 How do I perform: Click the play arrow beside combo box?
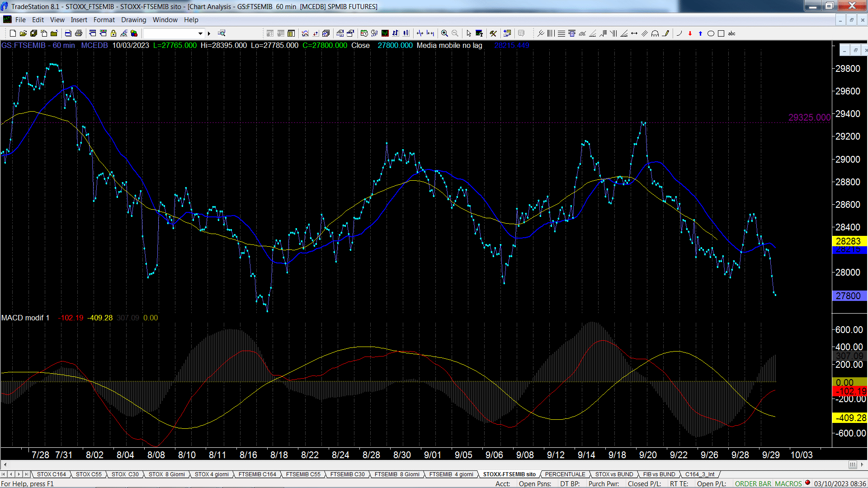(209, 33)
